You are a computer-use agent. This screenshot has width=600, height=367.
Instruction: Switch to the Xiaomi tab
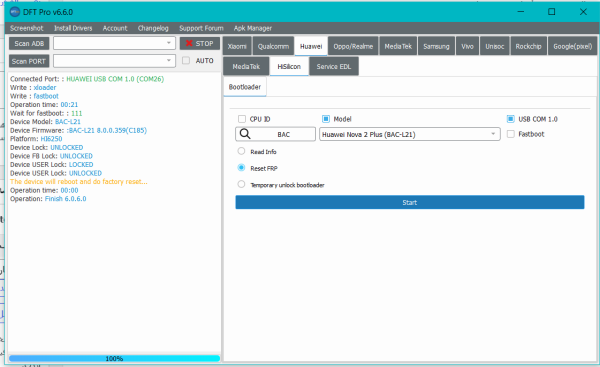click(237, 46)
